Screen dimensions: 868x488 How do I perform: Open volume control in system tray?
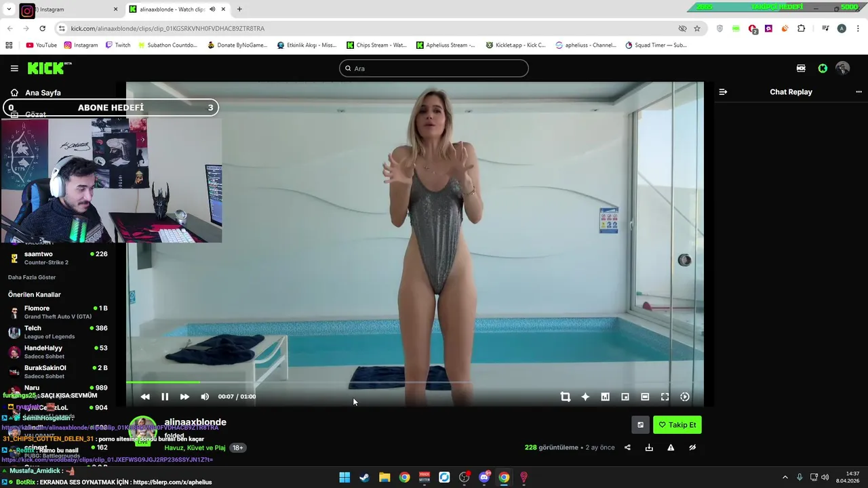[825, 477]
